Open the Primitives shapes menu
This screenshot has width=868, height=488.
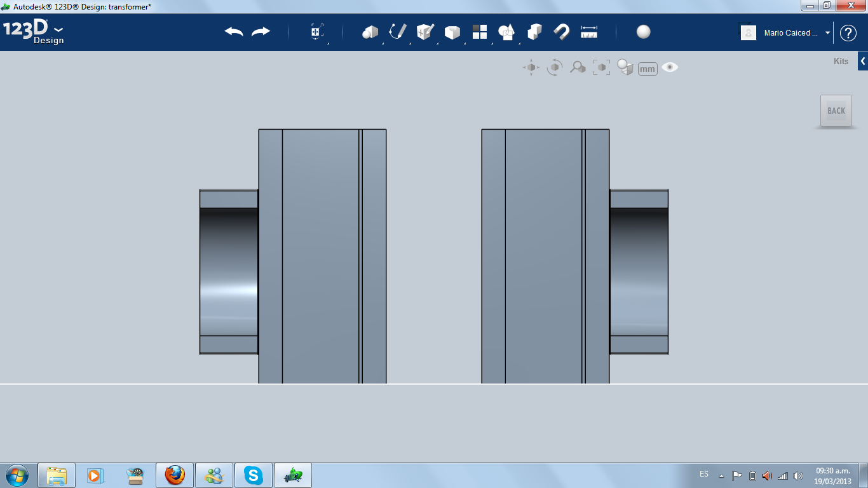370,32
